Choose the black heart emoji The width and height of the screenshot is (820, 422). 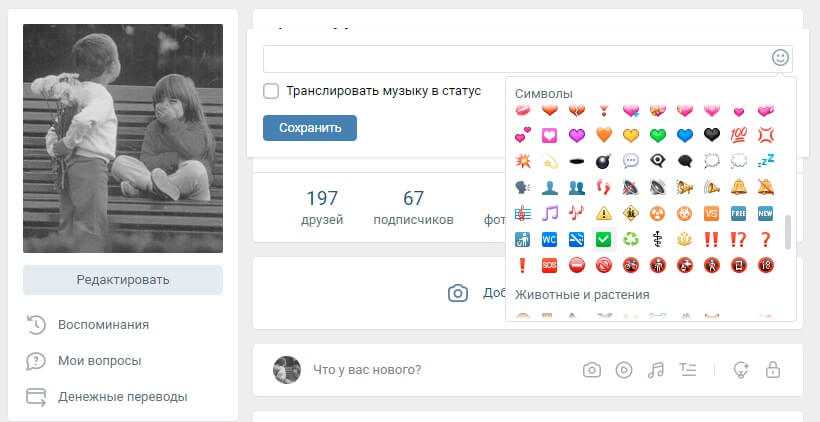pyautogui.click(x=712, y=135)
